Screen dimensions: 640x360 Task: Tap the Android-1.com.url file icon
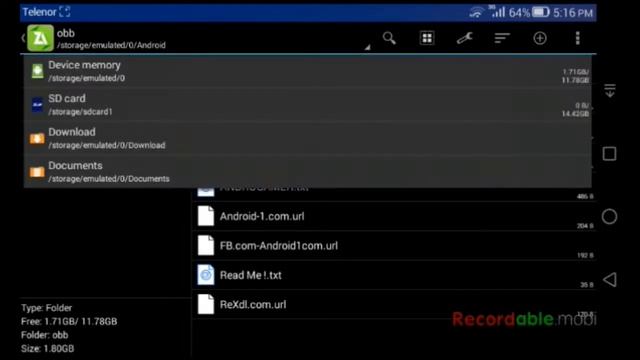pyautogui.click(x=206, y=216)
